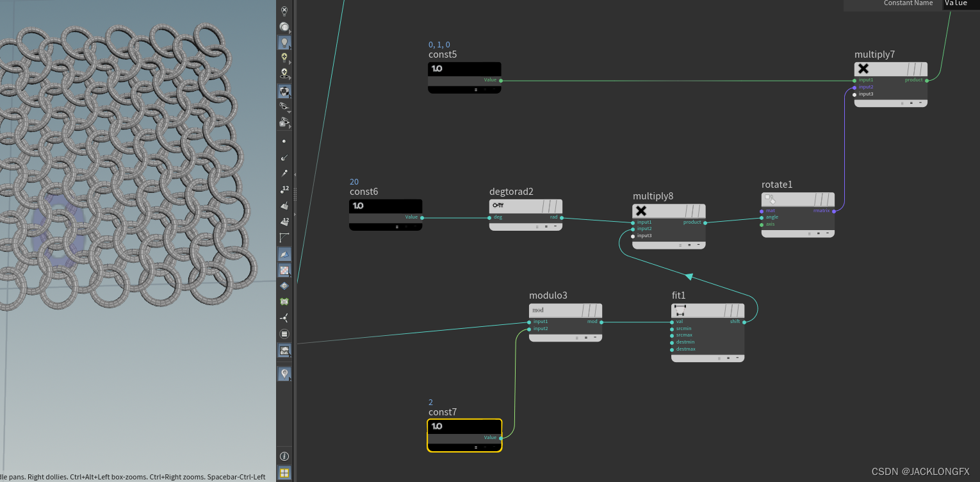Click the four-pane viewport layout icon
This screenshot has height=482, width=980.
284,473
